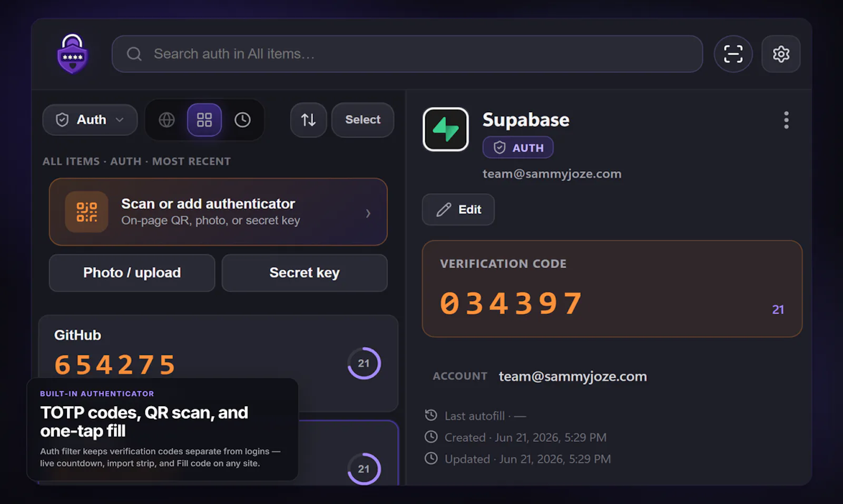Switch to globe website view
The width and height of the screenshot is (843, 504).
pos(166,120)
